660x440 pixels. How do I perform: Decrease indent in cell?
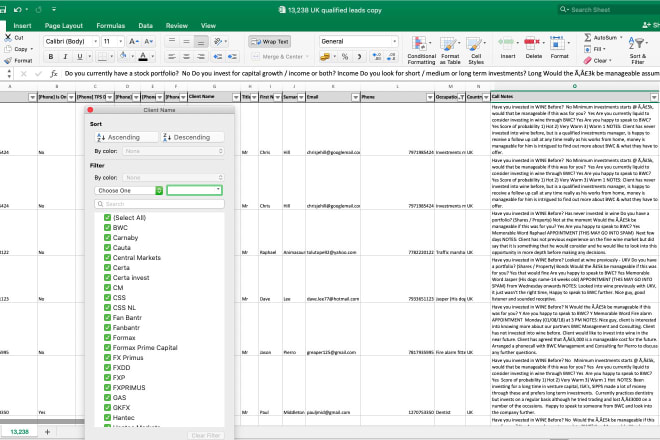point(218,56)
